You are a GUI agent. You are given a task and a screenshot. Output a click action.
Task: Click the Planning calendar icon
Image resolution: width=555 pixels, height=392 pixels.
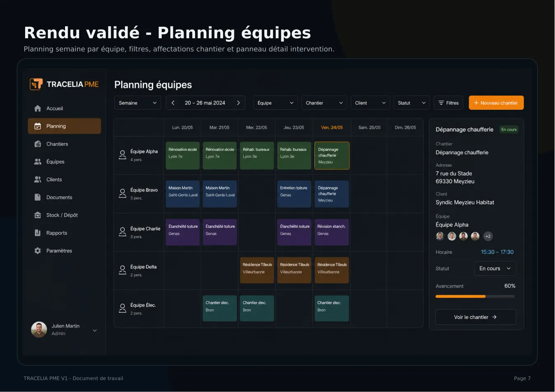37,126
